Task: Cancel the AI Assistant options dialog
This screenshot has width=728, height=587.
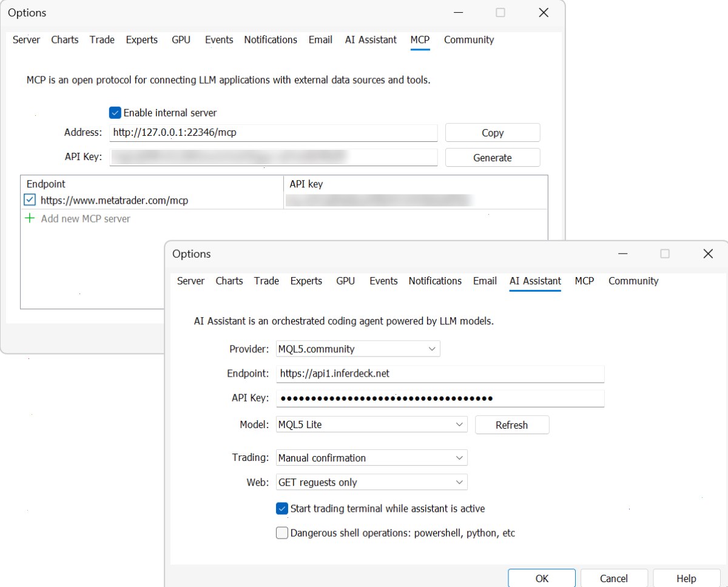Action: [x=614, y=579]
